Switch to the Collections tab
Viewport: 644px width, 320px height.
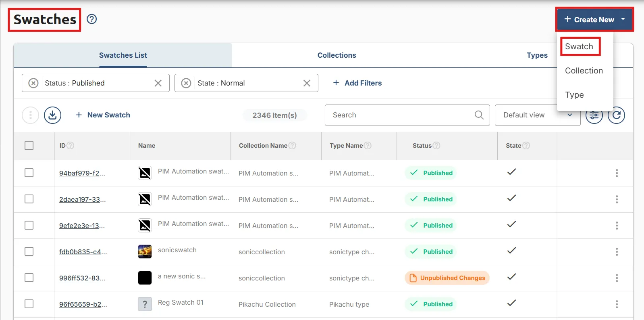(337, 55)
